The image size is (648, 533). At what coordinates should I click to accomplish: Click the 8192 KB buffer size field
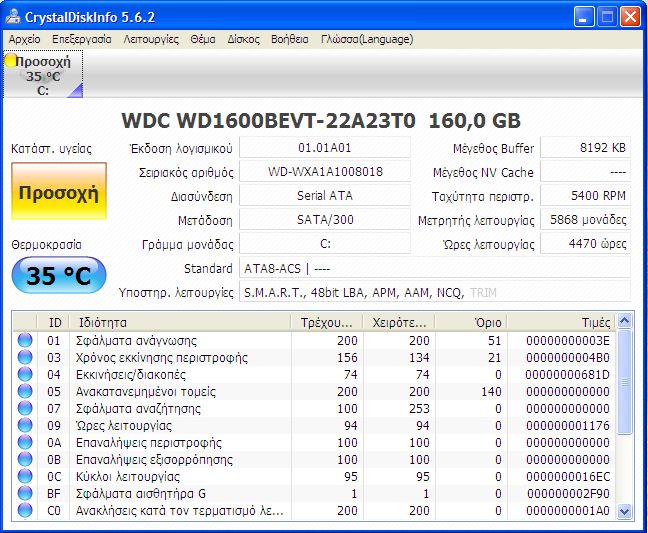click(586, 148)
